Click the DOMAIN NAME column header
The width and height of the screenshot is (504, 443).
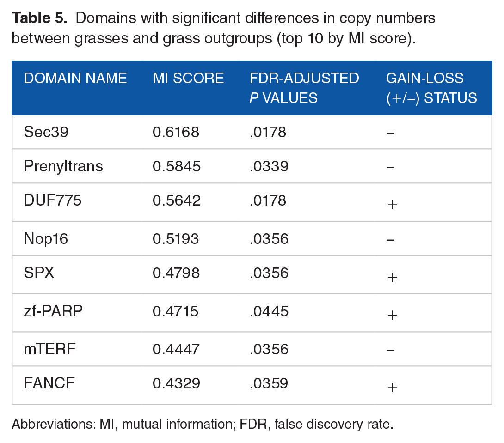point(75,79)
